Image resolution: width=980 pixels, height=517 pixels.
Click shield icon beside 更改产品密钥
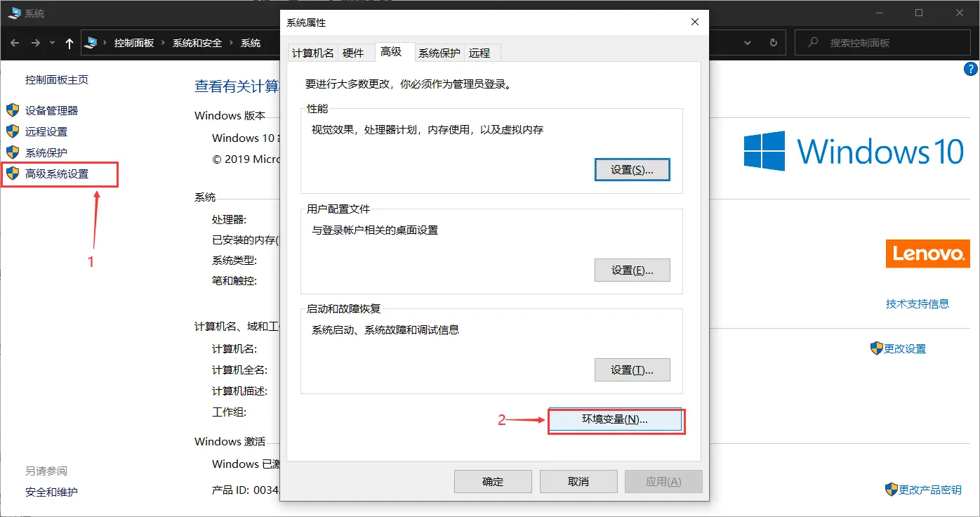[x=892, y=489]
